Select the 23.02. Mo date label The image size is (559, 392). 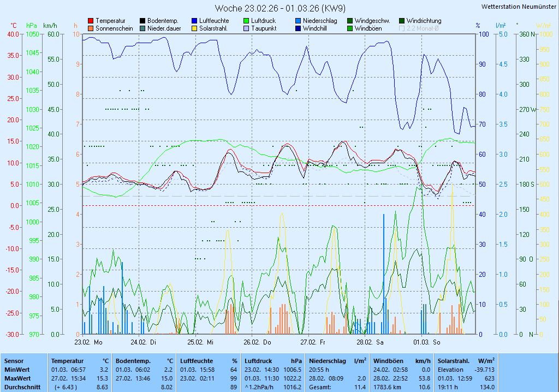(x=88, y=342)
